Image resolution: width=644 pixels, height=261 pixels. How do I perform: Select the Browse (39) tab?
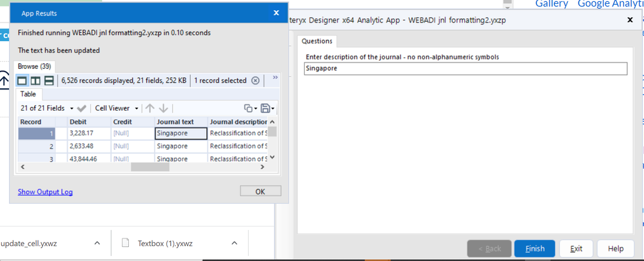34,66
